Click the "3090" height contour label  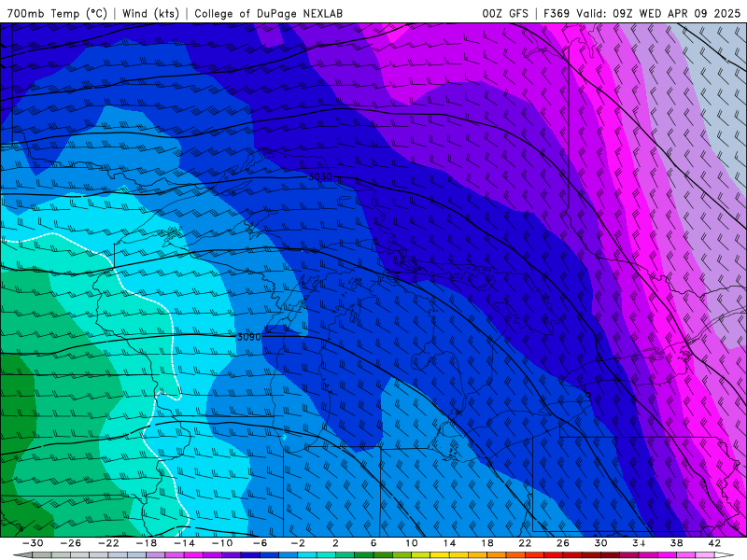pyautogui.click(x=248, y=337)
